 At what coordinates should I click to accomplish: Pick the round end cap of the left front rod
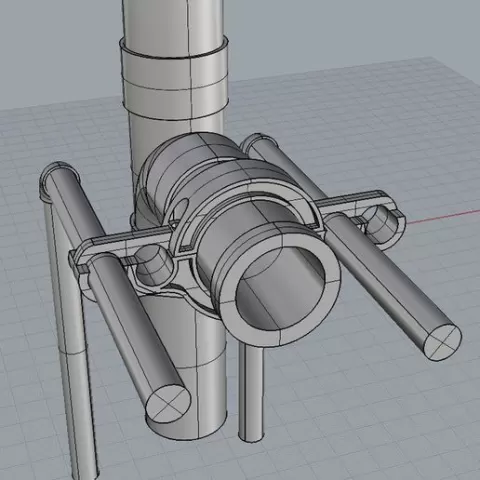(169, 405)
